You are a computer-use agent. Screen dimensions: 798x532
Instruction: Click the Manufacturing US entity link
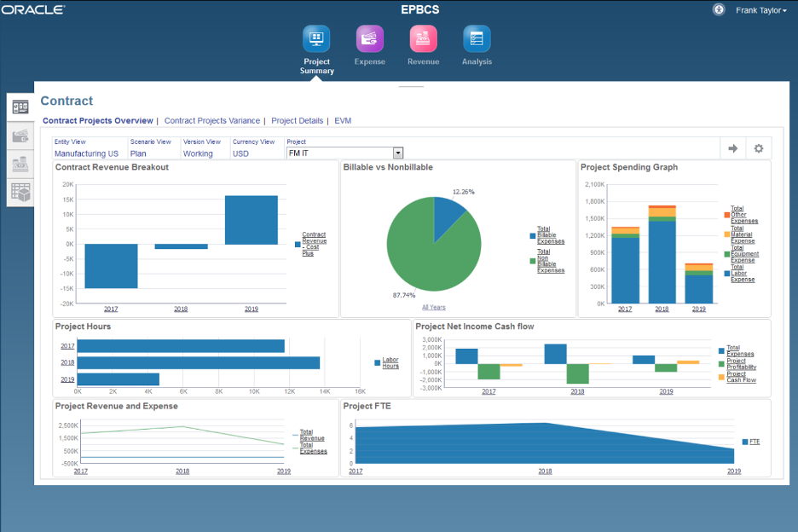pyautogui.click(x=86, y=153)
